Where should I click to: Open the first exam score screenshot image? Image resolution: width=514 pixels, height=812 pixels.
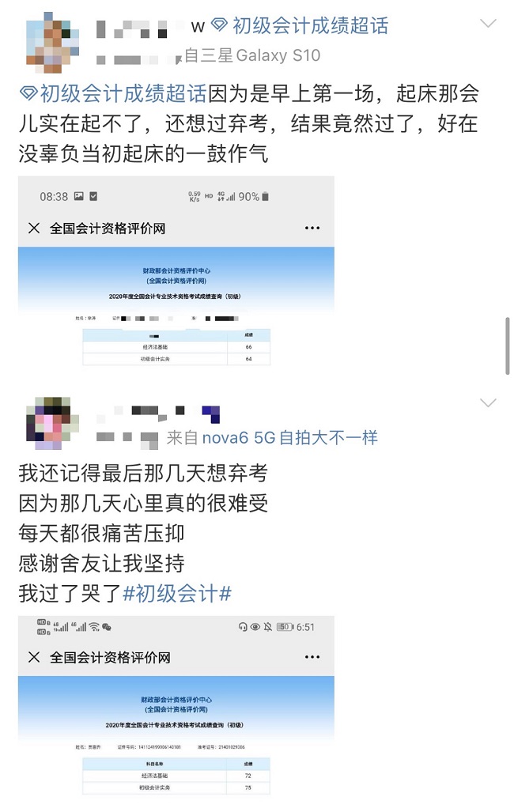(x=176, y=273)
